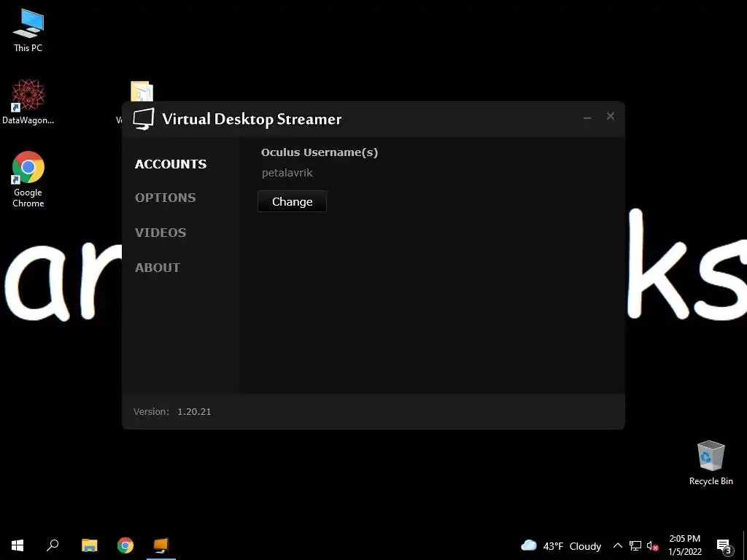Open the taskbar search
The image size is (747, 560).
[x=53, y=545]
